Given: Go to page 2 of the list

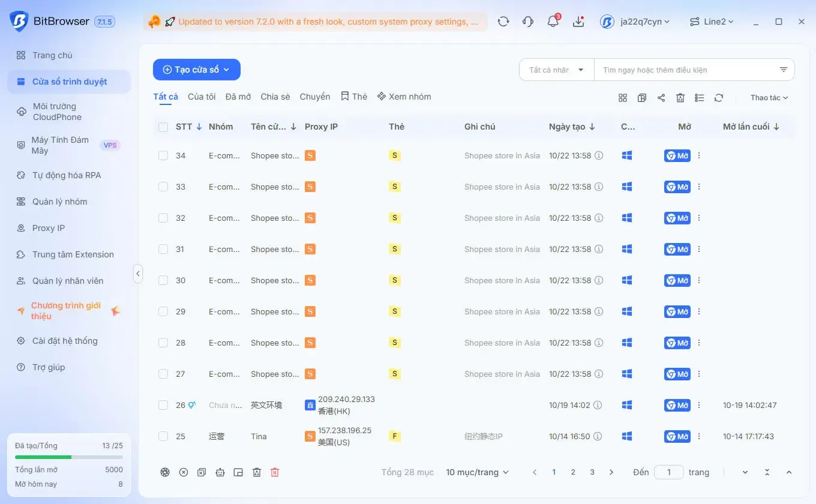Looking at the screenshot, I should pyautogui.click(x=573, y=472).
